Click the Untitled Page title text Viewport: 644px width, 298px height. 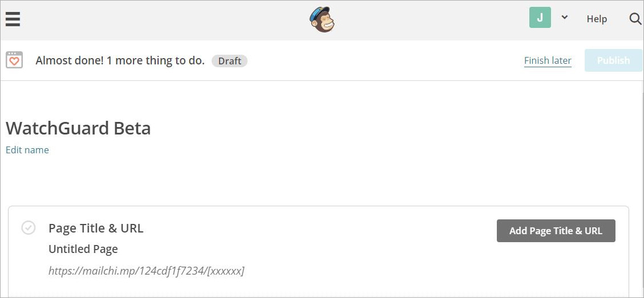coord(83,249)
